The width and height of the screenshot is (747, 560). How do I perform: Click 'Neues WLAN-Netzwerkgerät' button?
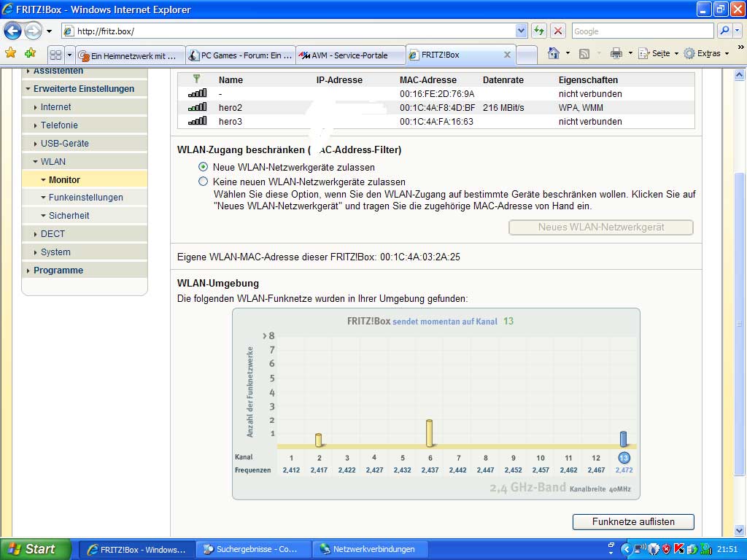point(601,227)
